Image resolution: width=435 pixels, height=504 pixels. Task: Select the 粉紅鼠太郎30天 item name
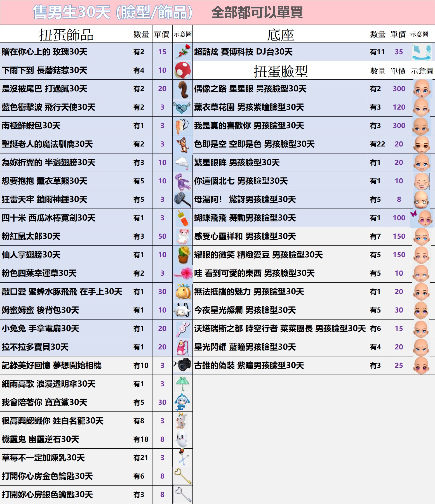click(x=31, y=236)
